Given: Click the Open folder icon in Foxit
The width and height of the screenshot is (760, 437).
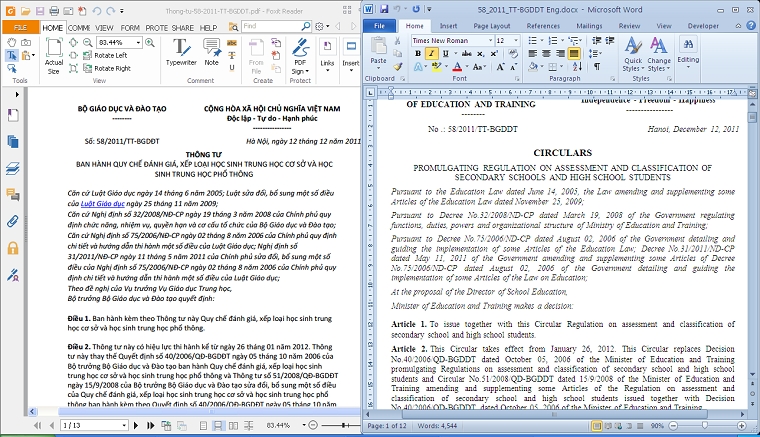Looking at the screenshot, I should pyautogui.click(x=25, y=11).
